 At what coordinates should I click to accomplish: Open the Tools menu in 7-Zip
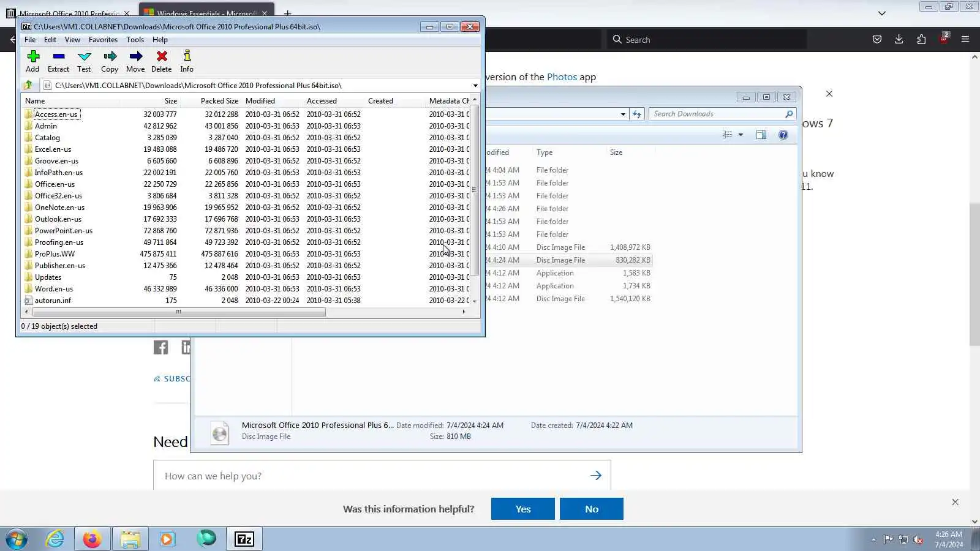135,40
